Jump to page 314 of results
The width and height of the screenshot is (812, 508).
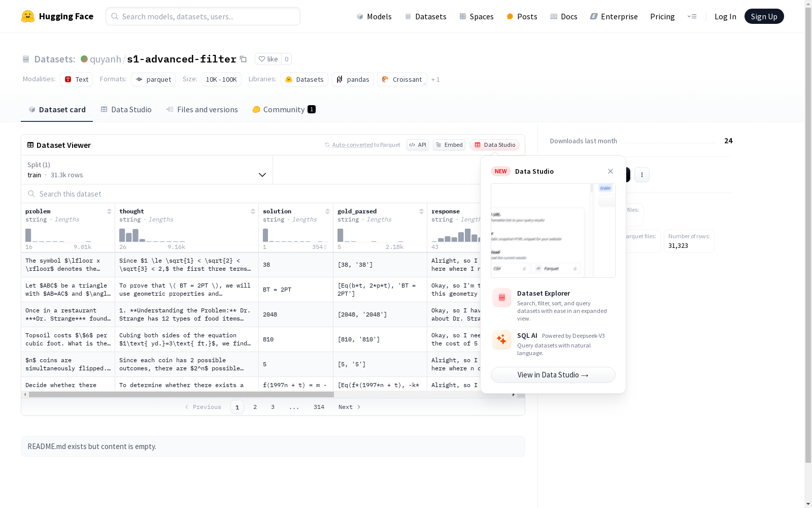pos(319,407)
